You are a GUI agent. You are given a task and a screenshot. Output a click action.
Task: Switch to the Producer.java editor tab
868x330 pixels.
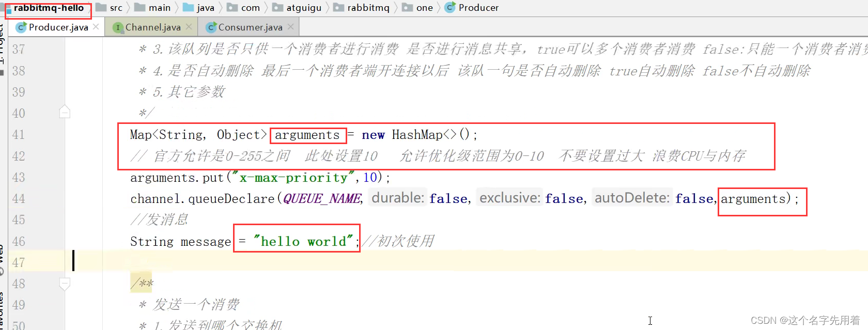pyautogui.click(x=58, y=27)
